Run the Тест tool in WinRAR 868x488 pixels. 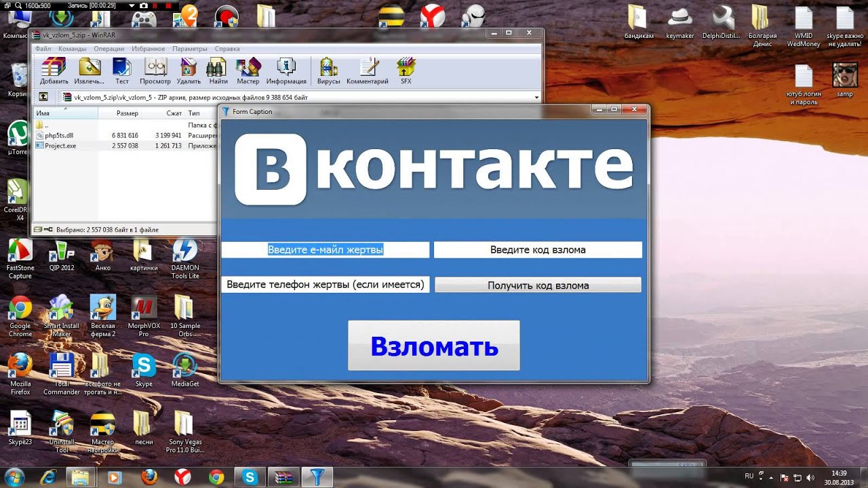122,70
